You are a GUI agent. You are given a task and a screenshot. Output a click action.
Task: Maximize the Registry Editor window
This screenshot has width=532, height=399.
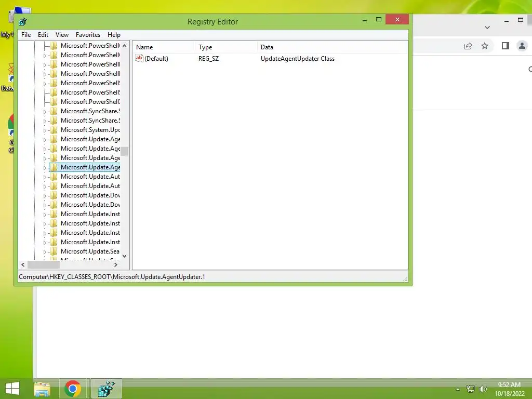click(x=379, y=20)
